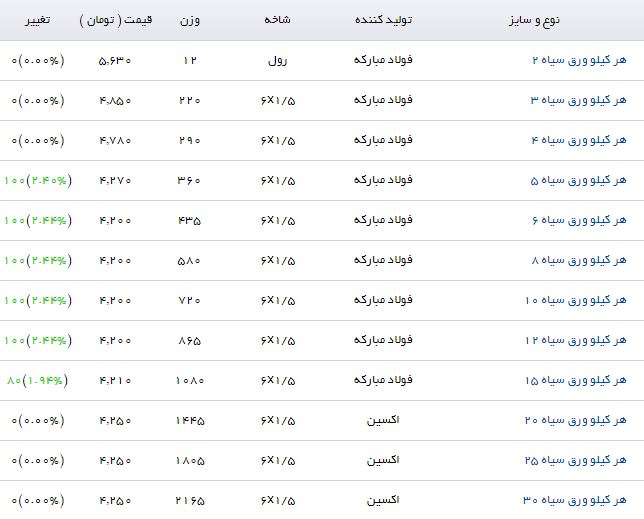
Task: Select فولاد مبارکه in the ورق سیاه ۲ row
Action: coord(383,60)
